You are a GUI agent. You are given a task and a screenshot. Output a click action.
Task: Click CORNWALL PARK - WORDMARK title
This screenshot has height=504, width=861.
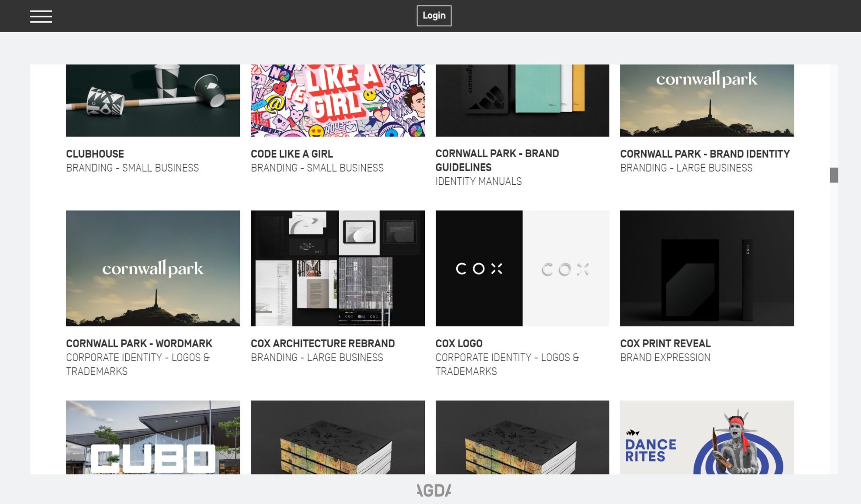[139, 343]
